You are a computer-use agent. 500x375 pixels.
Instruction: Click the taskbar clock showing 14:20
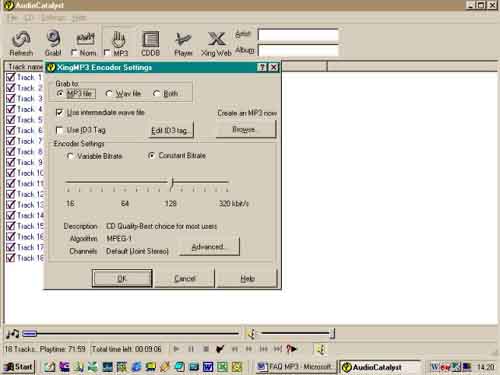[x=485, y=367]
